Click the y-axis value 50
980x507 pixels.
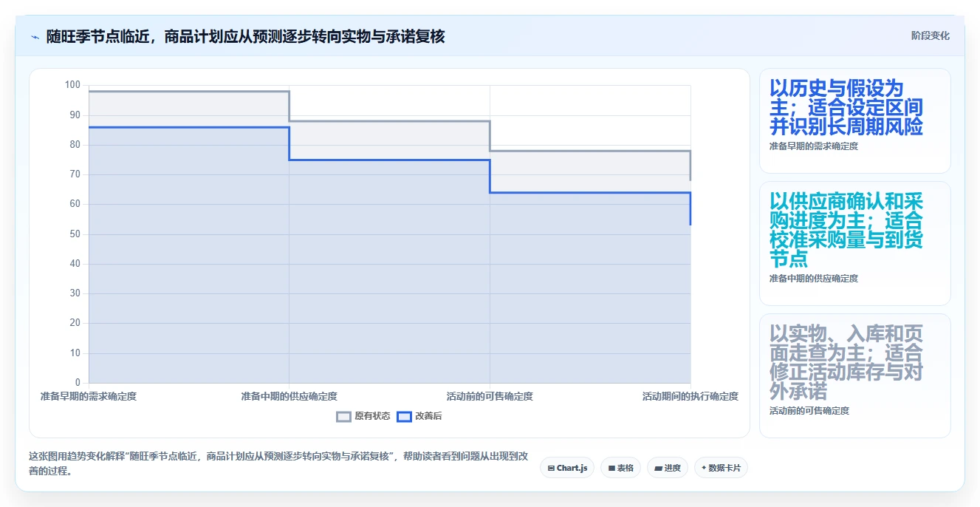pyautogui.click(x=75, y=234)
